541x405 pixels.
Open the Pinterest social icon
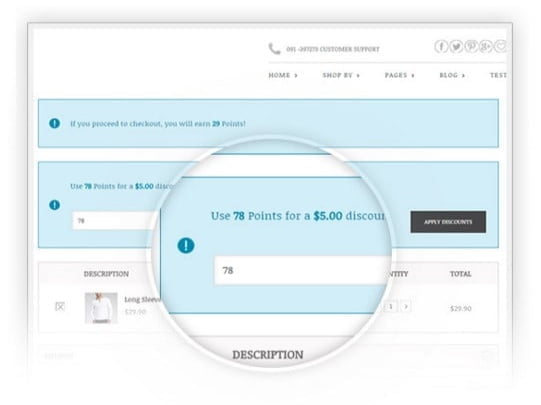(471, 46)
